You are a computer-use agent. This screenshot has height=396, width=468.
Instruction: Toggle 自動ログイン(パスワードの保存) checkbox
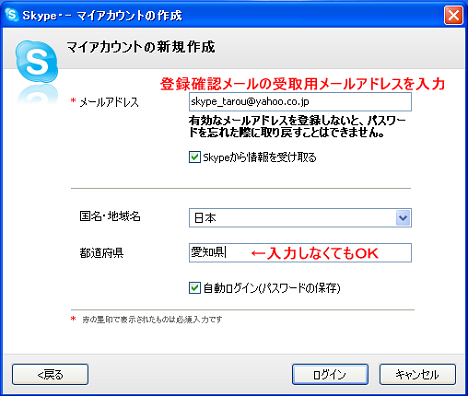click(195, 288)
